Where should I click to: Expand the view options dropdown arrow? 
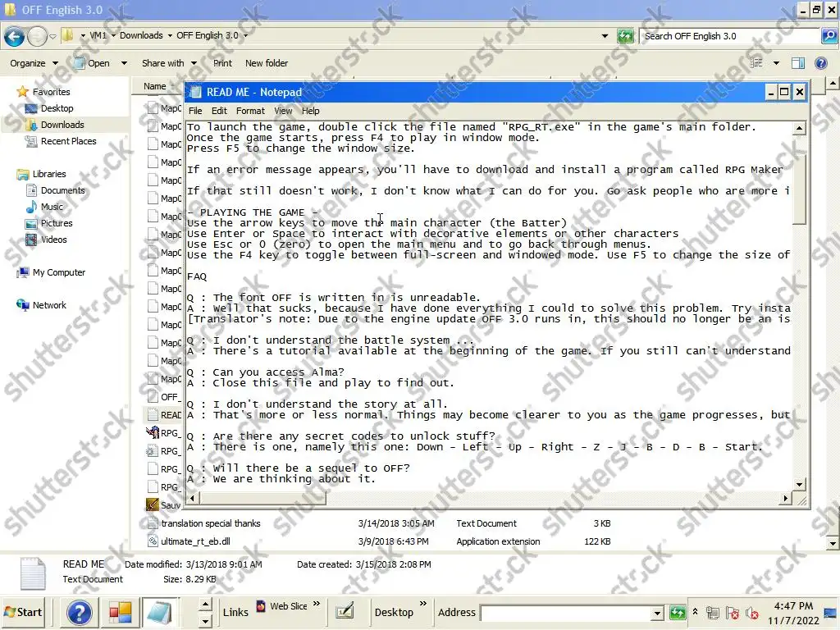(776, 63)
